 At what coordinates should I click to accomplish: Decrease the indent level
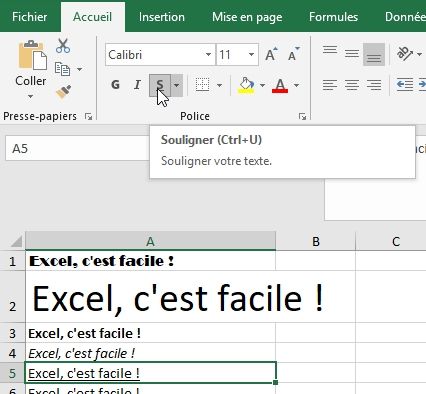[x=405, y=85]
